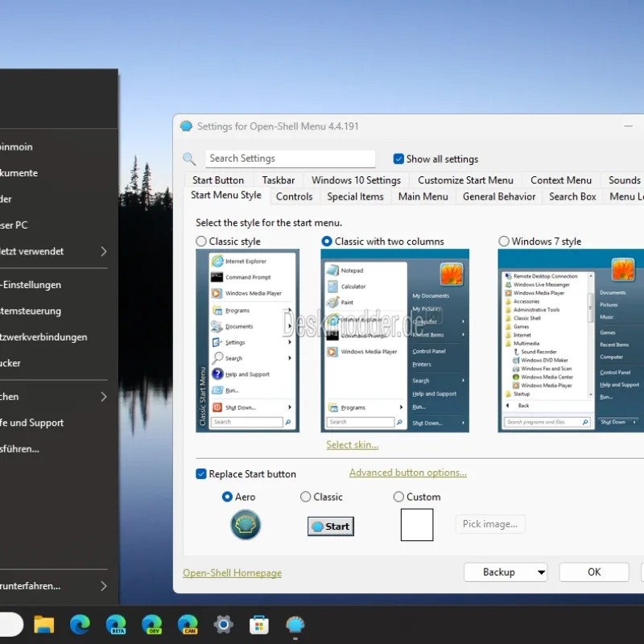Switch to the Controls tab
This screenshot has height=644, width=644.
(x=294, y=196)
